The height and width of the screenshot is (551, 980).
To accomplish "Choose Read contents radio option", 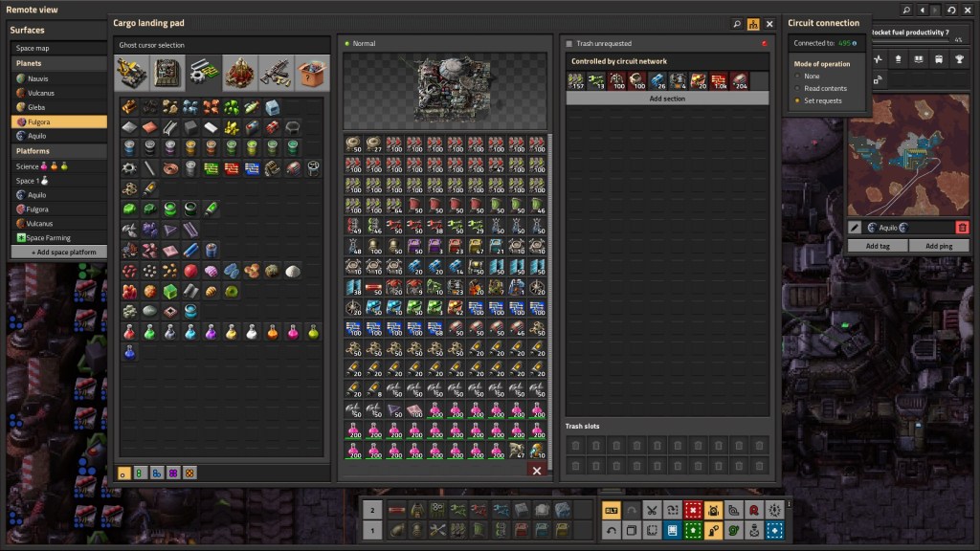I will point(796,88).
